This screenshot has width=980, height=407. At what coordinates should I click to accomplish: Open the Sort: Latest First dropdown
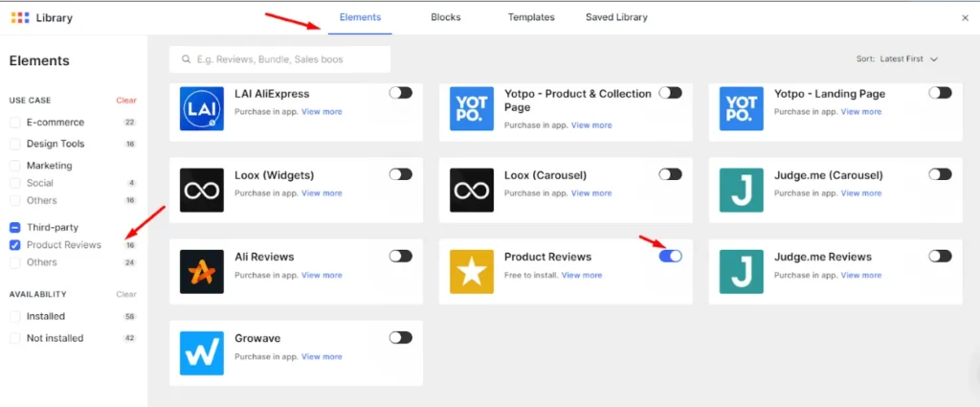coord(898,58)
